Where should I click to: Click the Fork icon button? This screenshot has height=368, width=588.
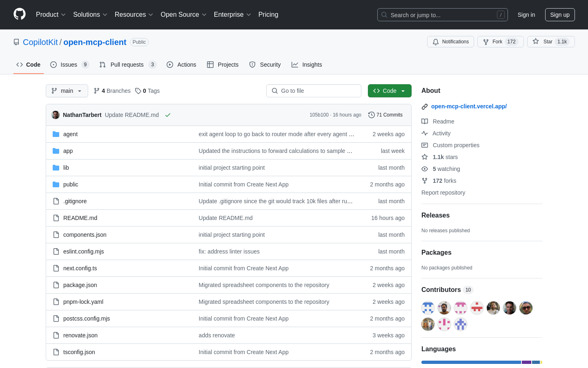click(486, 42)
